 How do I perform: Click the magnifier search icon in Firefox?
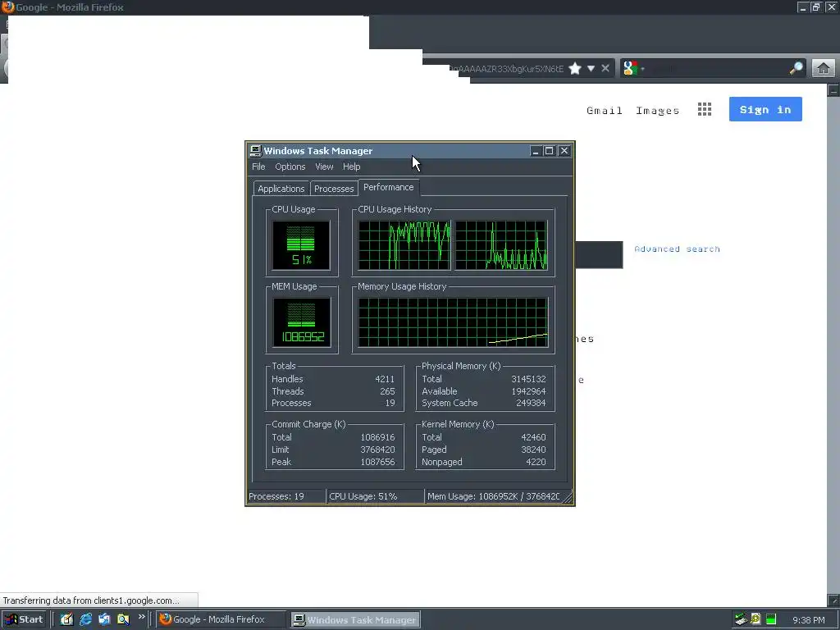pyautogui.click(x=796, y=68)
